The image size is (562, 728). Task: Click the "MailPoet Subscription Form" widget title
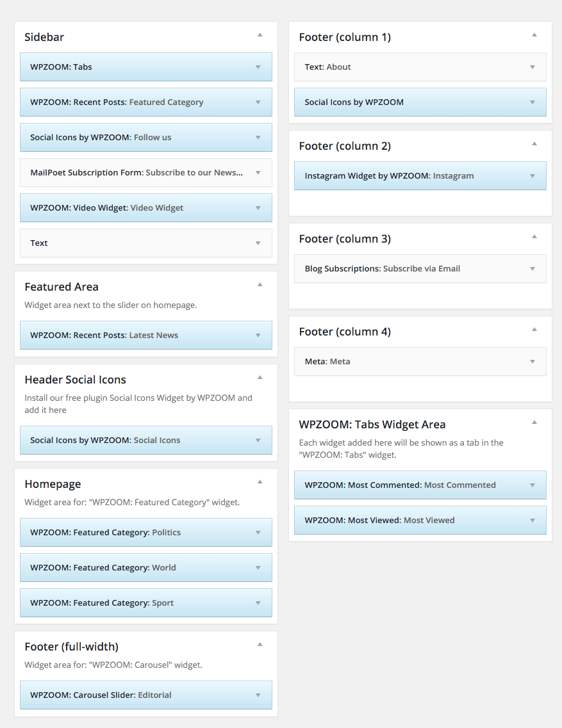136,173
